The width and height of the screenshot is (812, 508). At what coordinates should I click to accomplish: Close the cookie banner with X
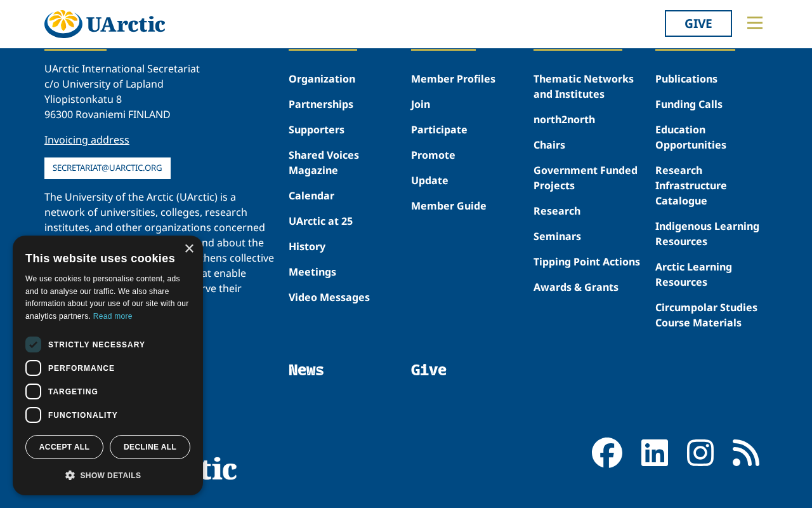pos(189,249)
